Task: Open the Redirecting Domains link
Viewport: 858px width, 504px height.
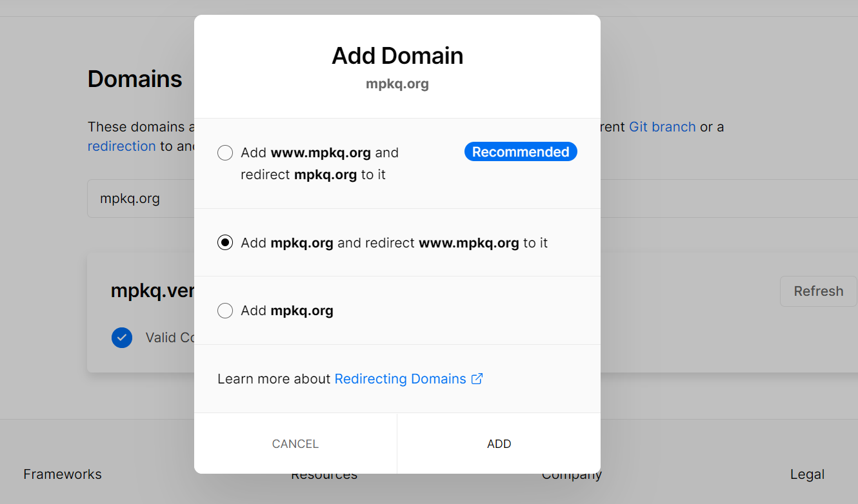Action: point(400,379)
